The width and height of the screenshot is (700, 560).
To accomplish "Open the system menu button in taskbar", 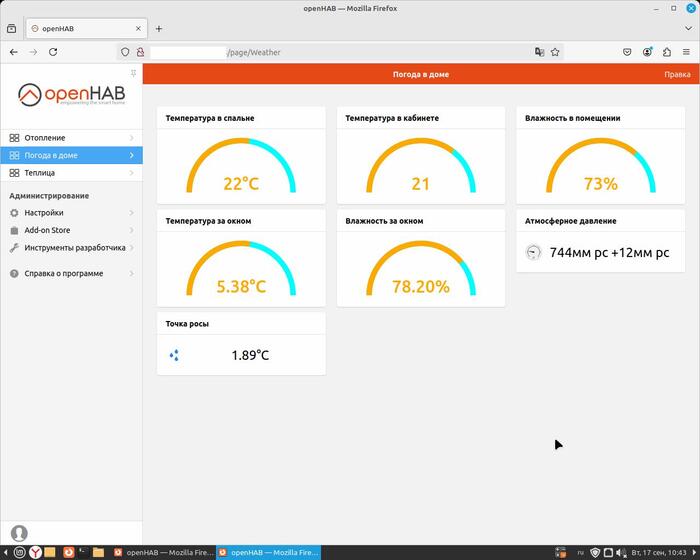I will 19,552.
